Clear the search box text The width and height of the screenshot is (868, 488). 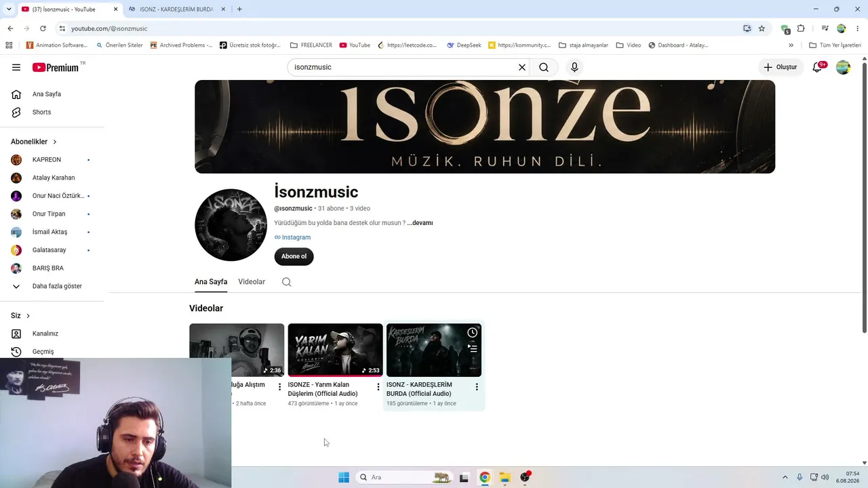[522, 67]
